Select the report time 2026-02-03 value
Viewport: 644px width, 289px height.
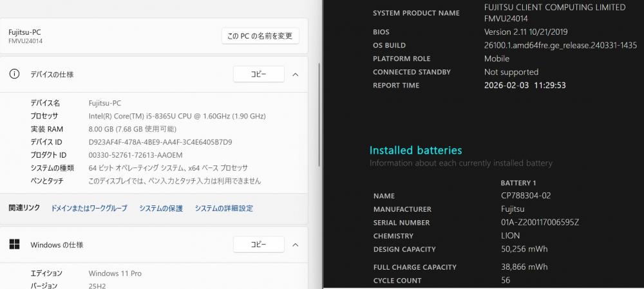tap(525, 86)
